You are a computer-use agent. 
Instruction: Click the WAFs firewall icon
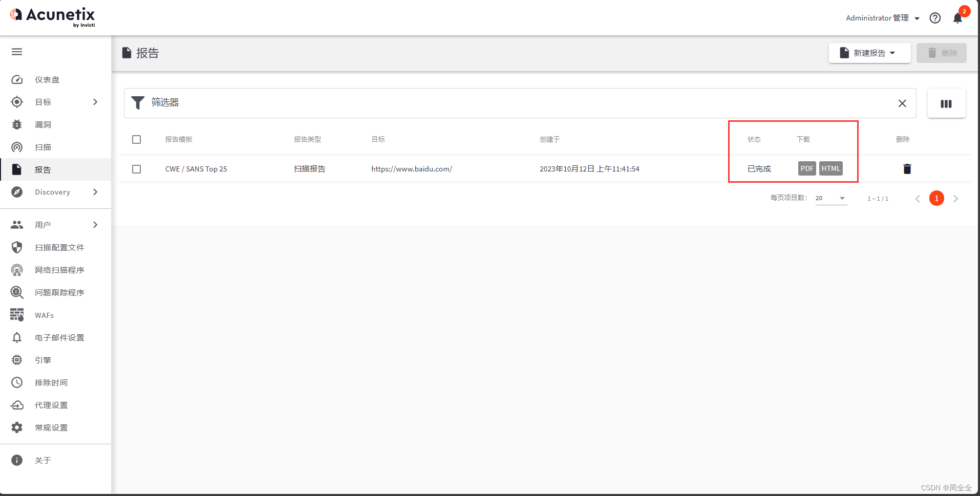17,315
